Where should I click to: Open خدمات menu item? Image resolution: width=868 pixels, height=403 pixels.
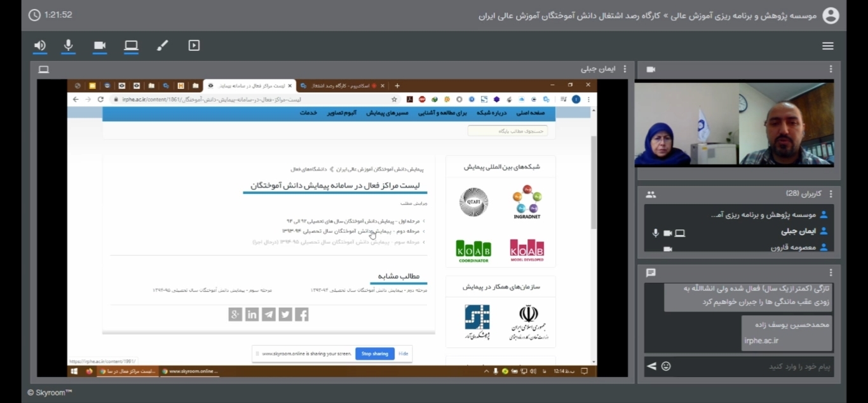pos(309,113)
